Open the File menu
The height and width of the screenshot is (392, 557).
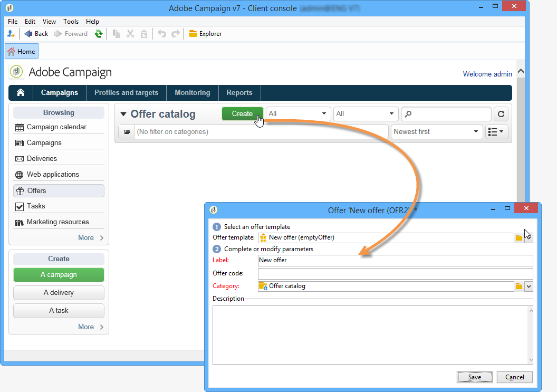13,21
